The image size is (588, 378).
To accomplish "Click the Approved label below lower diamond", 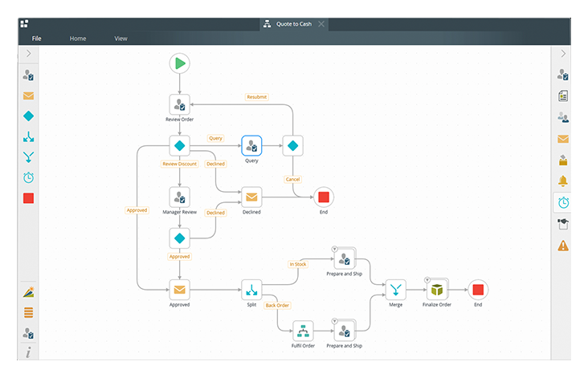I will 180,257.
